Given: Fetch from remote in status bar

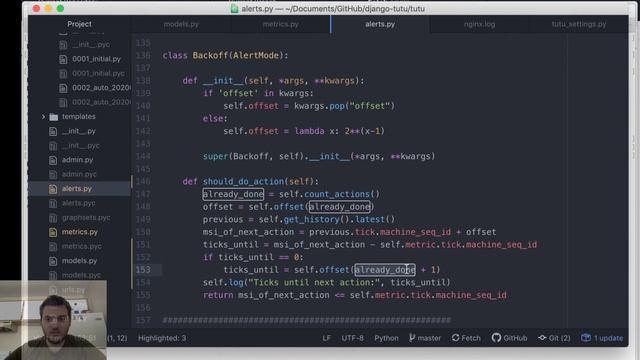Looking at the screenshot, I should tap(471, 338).
